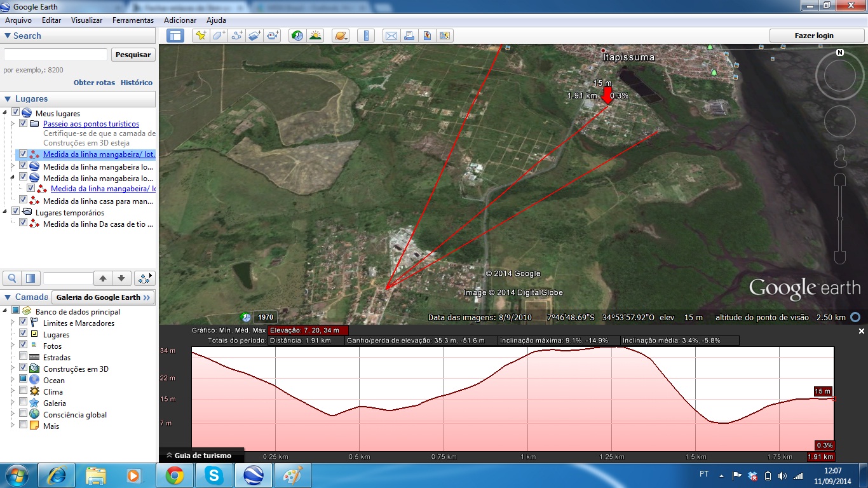Click the Obter rotas link
The height and width of the screenshot is (488, 868).
[94, 83]
